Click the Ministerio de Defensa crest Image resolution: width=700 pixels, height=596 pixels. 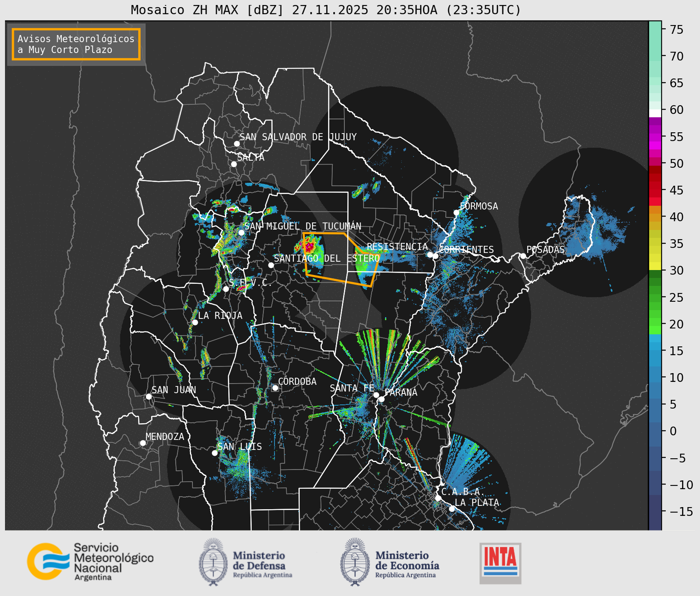(x=213, y=561)
